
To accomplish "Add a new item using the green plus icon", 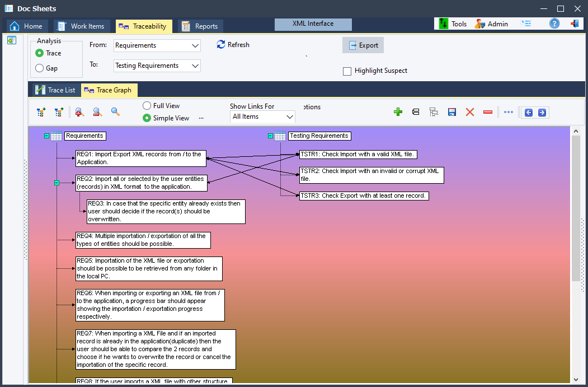I will point(398,112).
